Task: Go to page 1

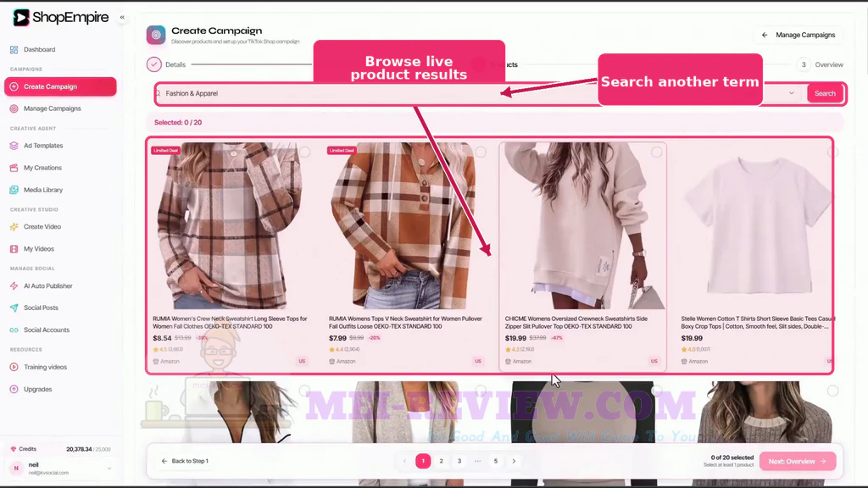Action: (423, 461)
